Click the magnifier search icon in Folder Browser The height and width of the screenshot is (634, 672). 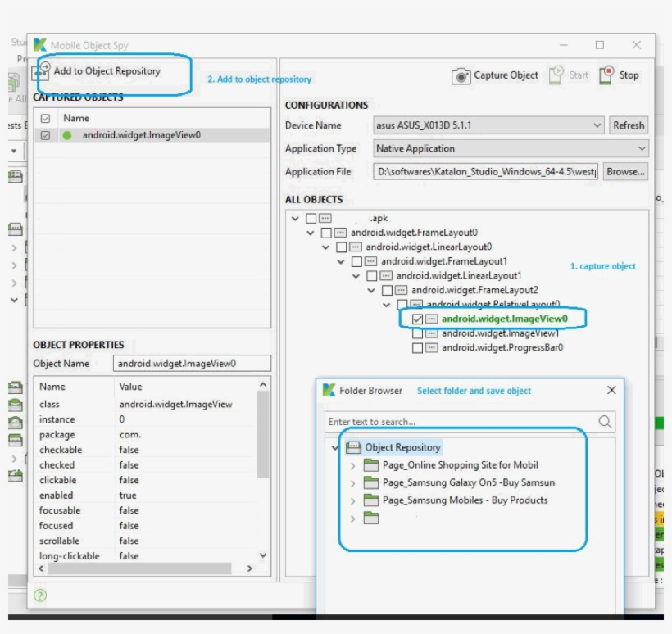[x=605, y=422]
